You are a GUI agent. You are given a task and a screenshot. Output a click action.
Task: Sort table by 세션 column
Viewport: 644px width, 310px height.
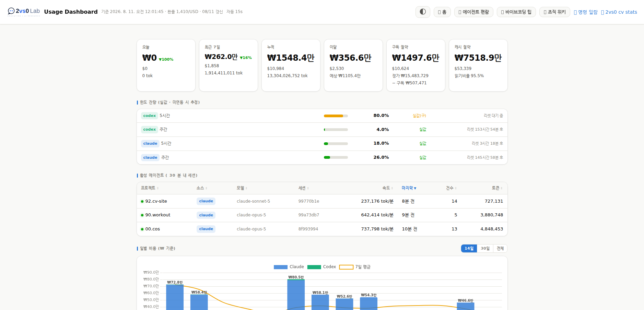click(x=304, y=188)
